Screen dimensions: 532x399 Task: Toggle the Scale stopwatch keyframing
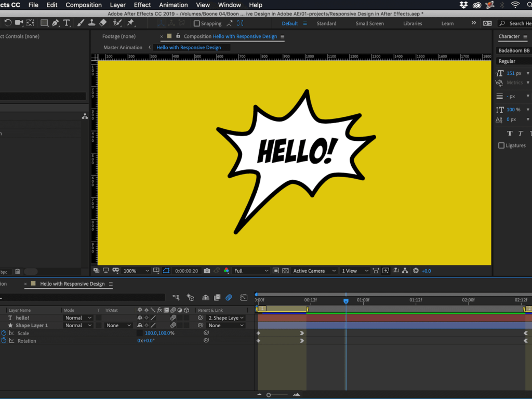(x=4, y=333)
